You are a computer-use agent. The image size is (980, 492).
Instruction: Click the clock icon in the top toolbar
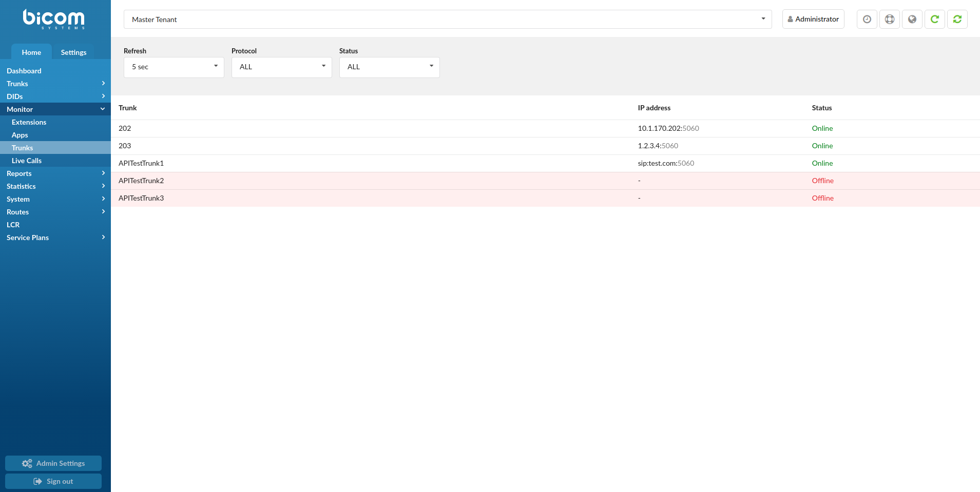click(x=867, y=19)
